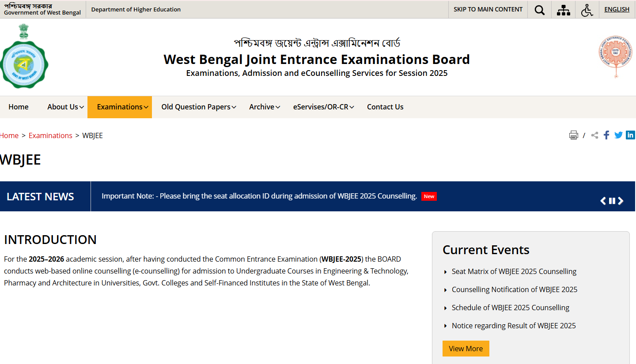This screenshot has width=636, height=364.
Task: Open Examinations menu item
Action: (120, 107)
